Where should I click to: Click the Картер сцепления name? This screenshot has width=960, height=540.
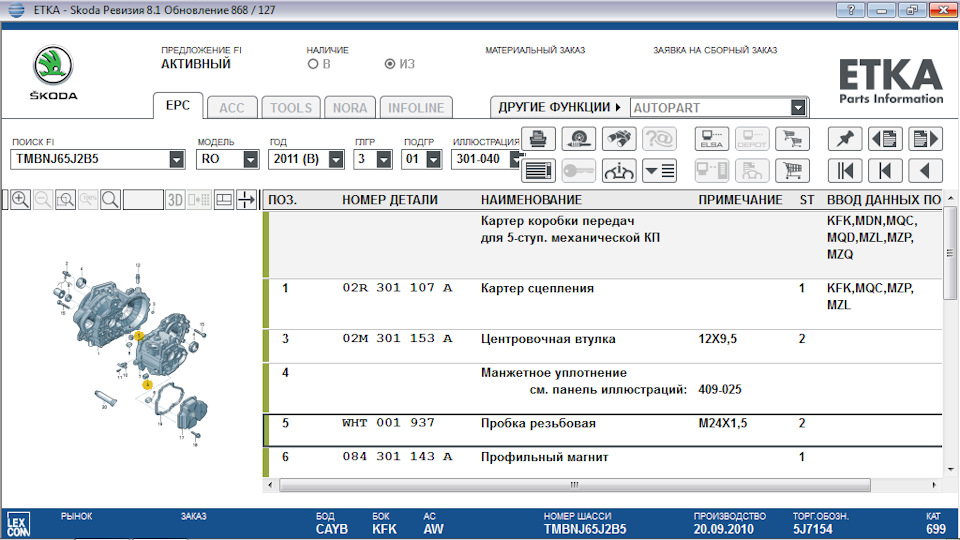click(x=537, y=288)
